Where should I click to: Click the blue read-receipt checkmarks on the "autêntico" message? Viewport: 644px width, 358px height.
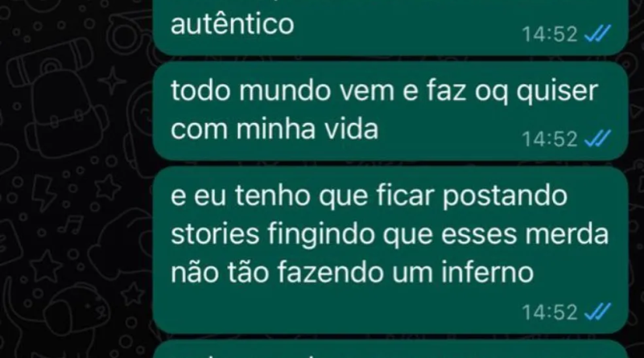tap(597, 34)
